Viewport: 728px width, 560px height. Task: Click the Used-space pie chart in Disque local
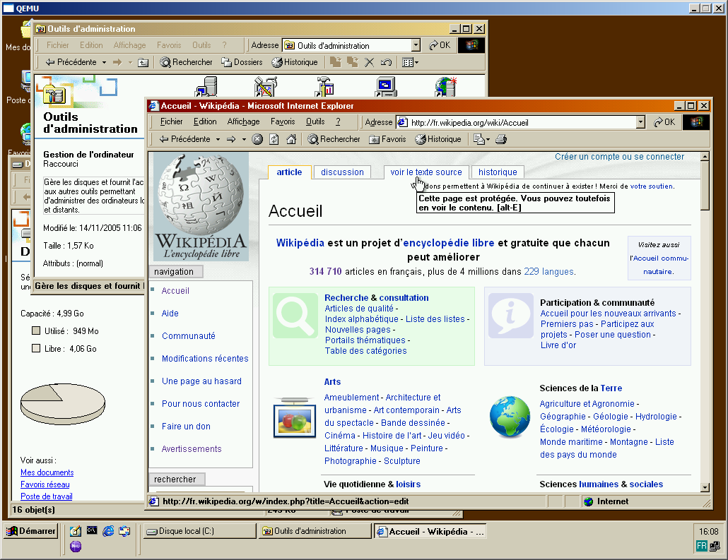pyautogui.click(x=63, y=403)
